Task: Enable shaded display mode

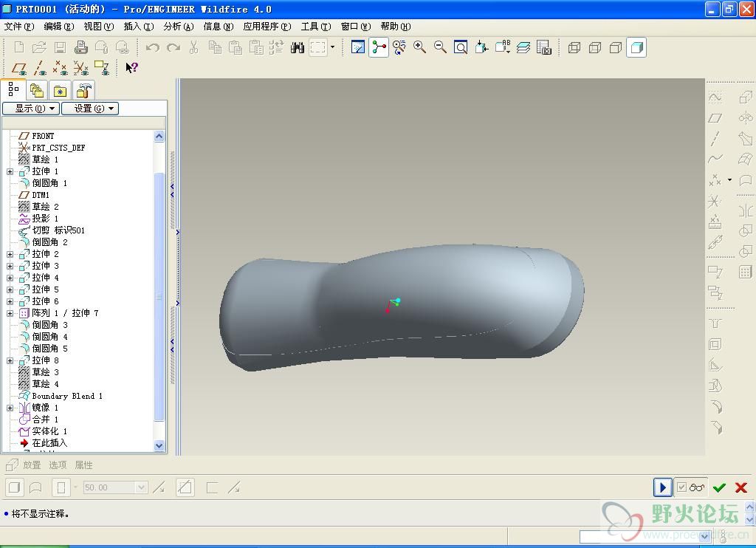Action: point(636,47)
